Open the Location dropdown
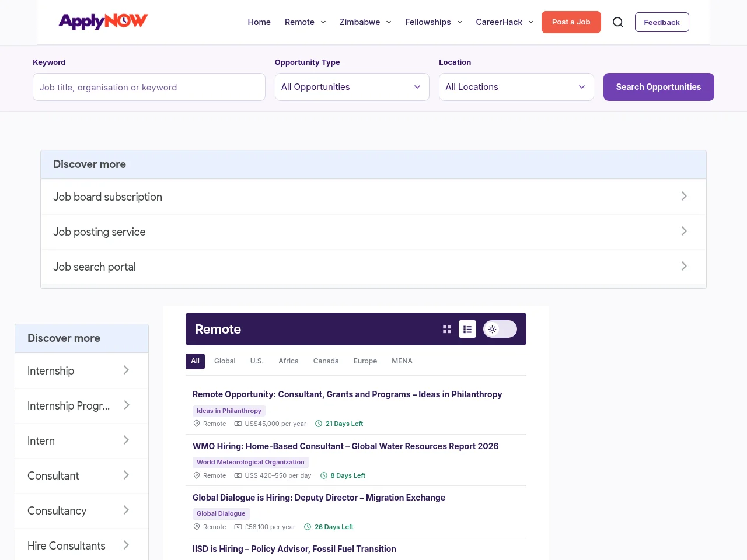 (x=516, y=87)
